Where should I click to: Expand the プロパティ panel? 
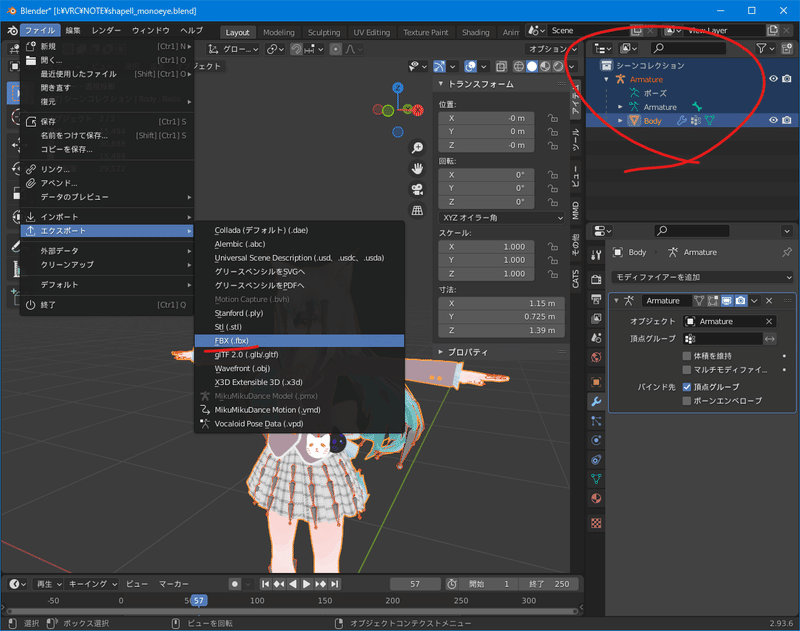[x=441, y=351]
